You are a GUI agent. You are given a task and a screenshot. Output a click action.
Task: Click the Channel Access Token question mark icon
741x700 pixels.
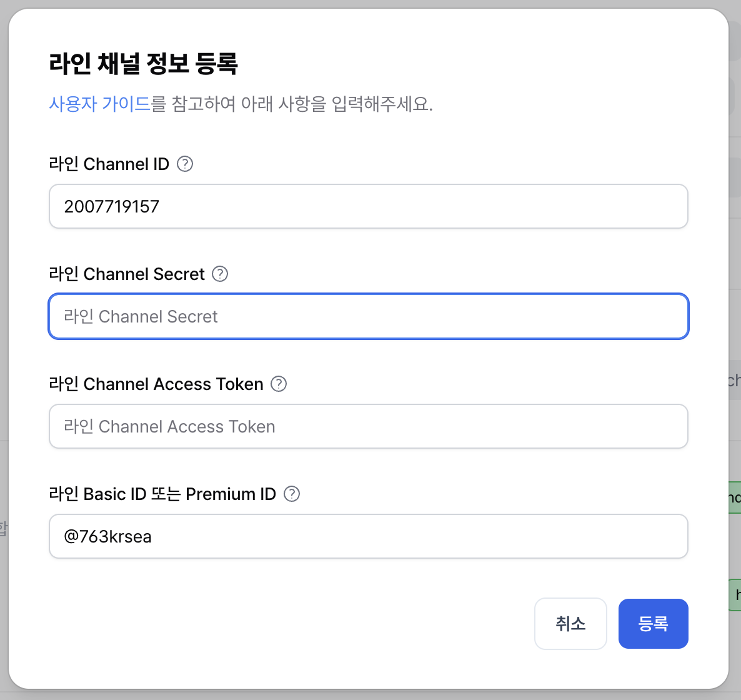point(278,384)
